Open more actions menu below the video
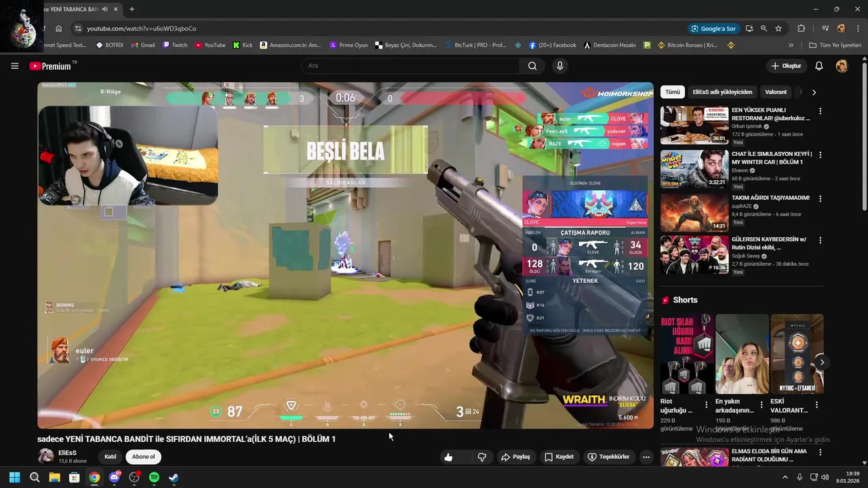 point(646,457)
